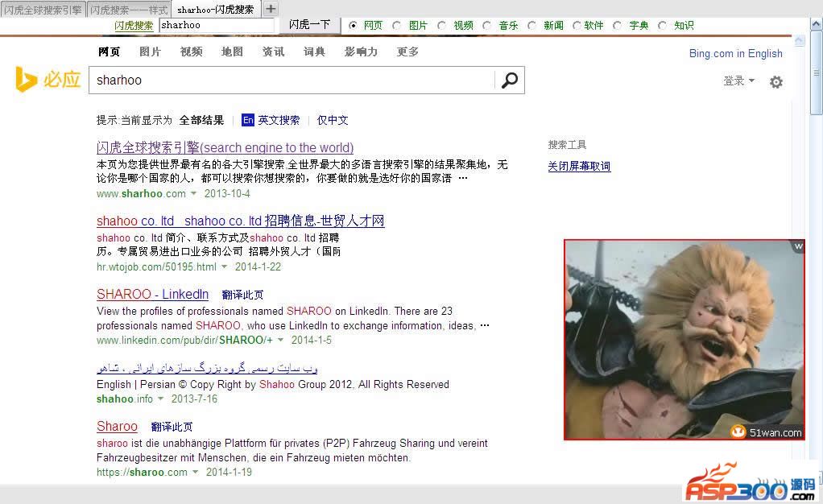Click the 关闭屏幕取词 link

click(579, 167)
